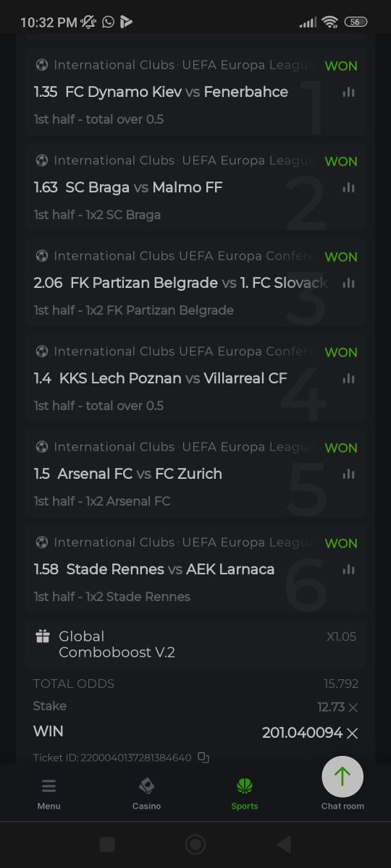Switch to the Casino tab
Screen dimensions: 391x868
coord(146,793)
